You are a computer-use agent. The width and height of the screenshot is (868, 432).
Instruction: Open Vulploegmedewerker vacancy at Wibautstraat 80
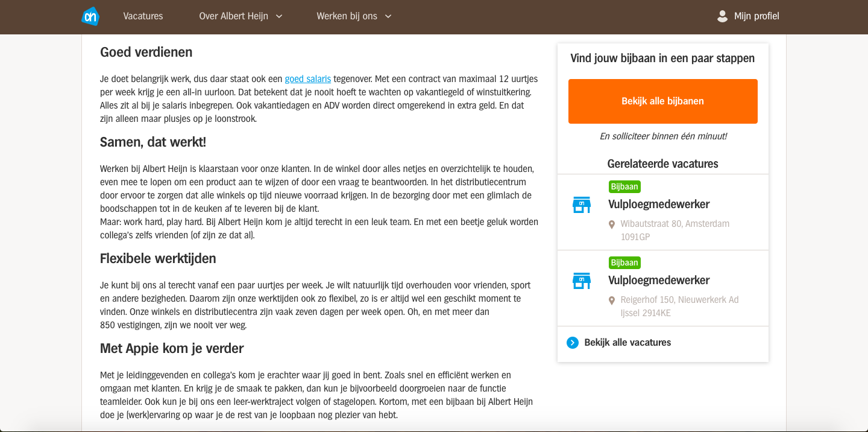pyautogui.click(x=659, y=204)
